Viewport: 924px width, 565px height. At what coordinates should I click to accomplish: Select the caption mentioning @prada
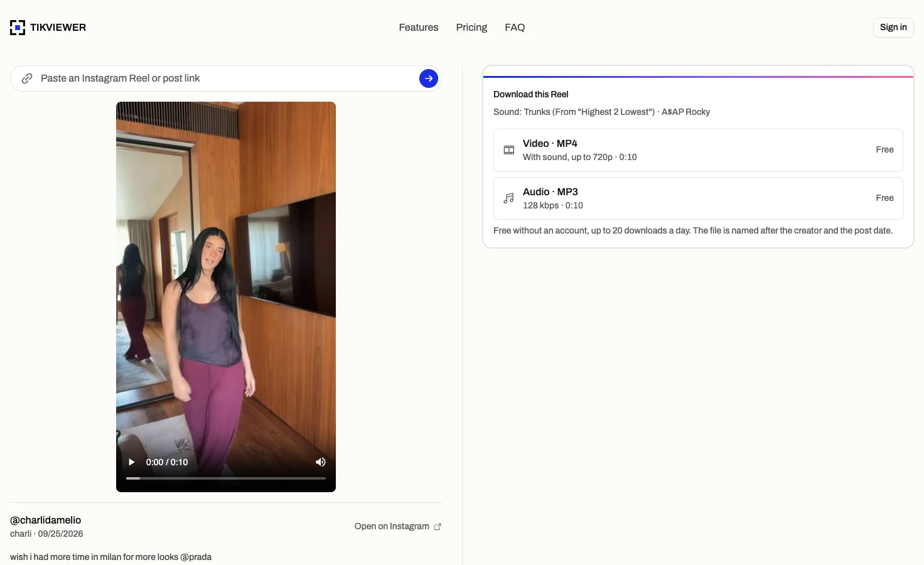110,557
